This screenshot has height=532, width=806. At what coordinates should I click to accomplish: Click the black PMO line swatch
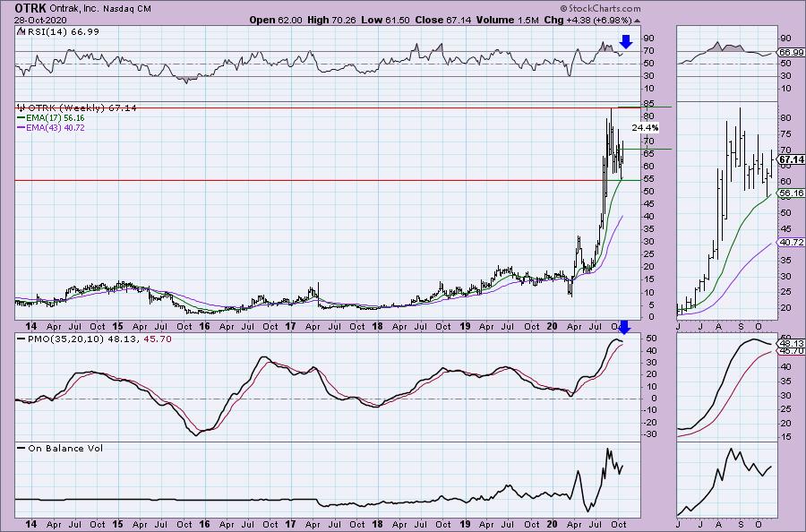click(x=21, y=339)
